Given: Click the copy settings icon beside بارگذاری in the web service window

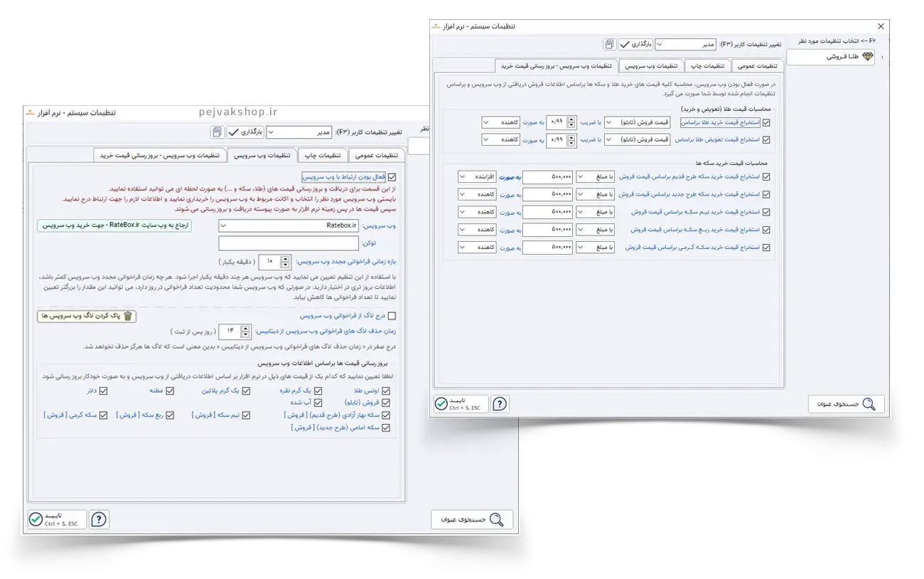Looking at the screenshot, I should (216, 132).
